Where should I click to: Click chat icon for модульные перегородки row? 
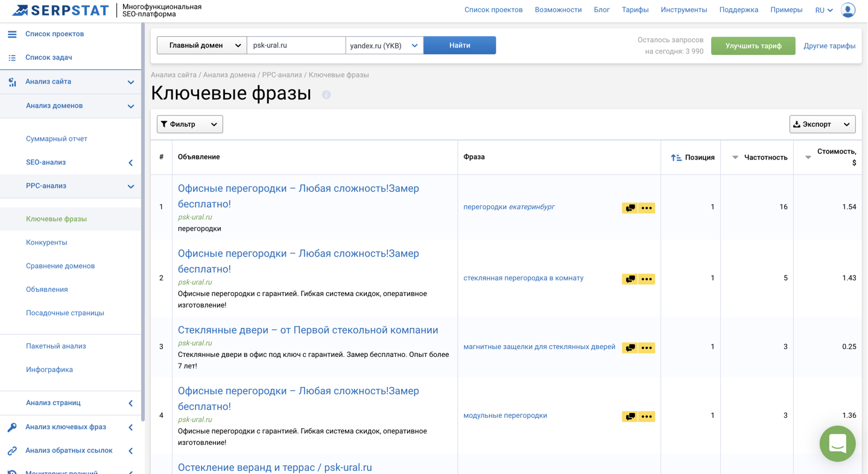click(x=630, y=417)
